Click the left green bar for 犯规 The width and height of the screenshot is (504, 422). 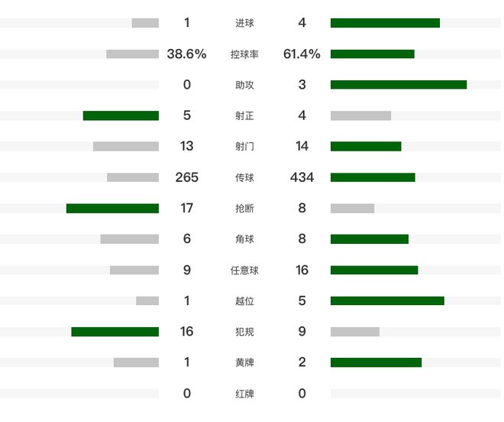point(115,332)
